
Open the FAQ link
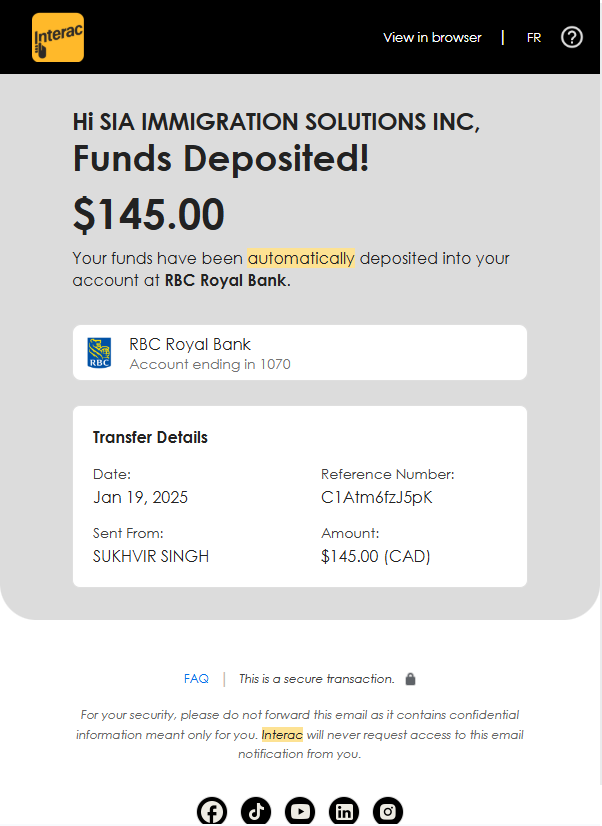pos(196,678)
